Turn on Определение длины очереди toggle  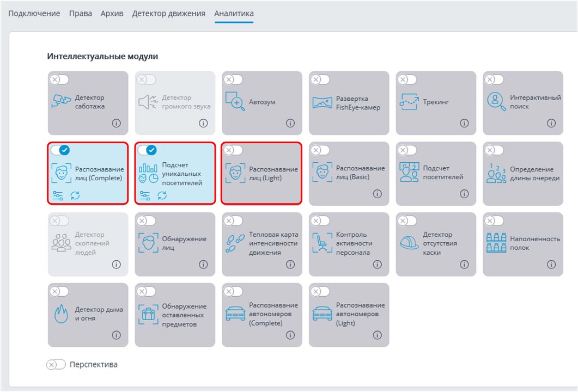coord(494,150)
